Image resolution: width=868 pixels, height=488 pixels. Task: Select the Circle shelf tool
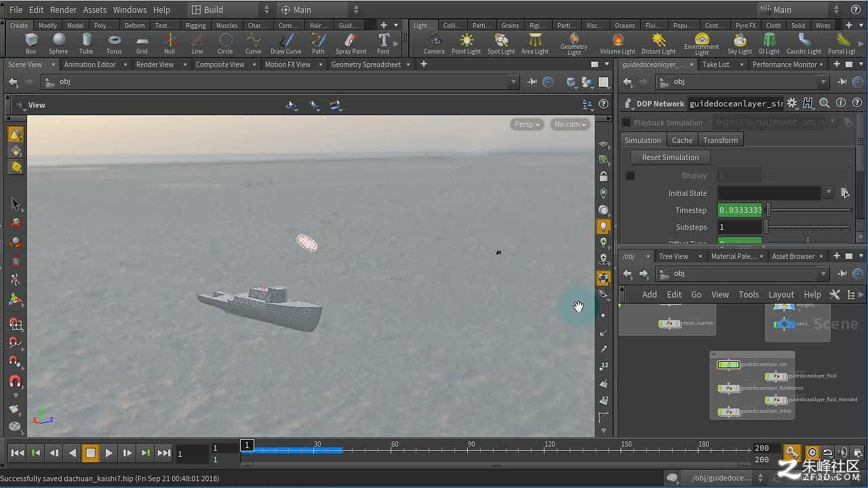pyautogui.click(x=225, y=43)
